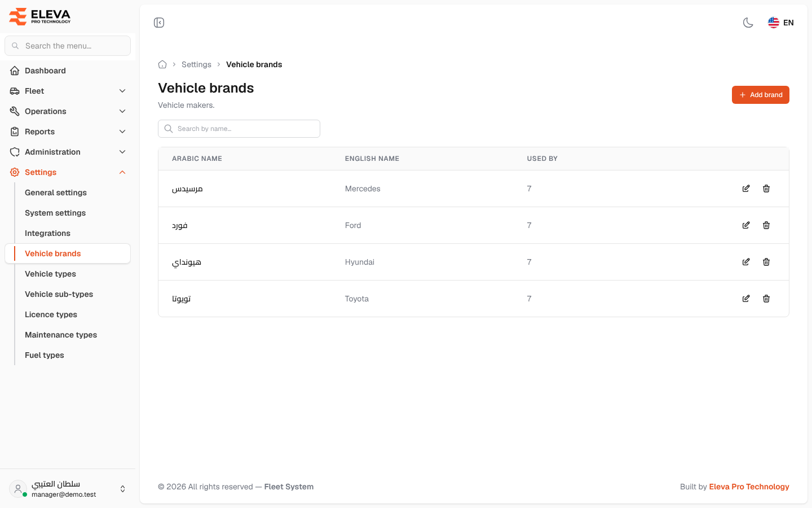
Task: Click the Administration shield icon
Action: (x=15, y=152)
